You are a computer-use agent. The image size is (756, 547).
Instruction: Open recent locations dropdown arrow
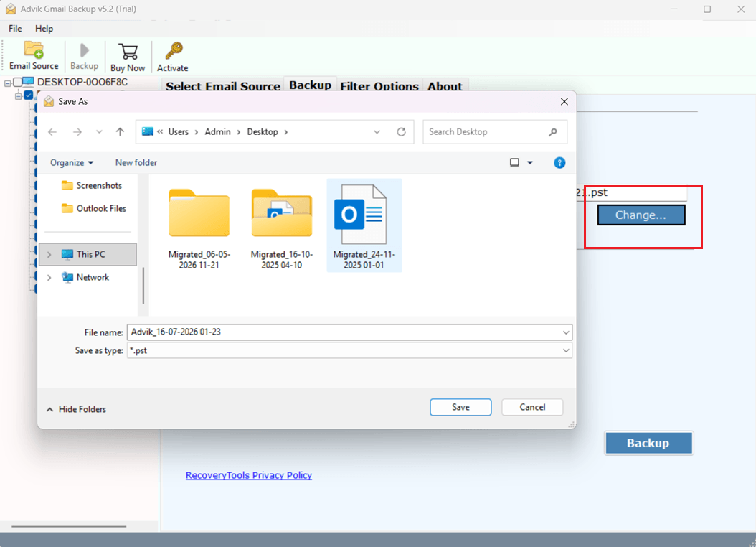99,131
